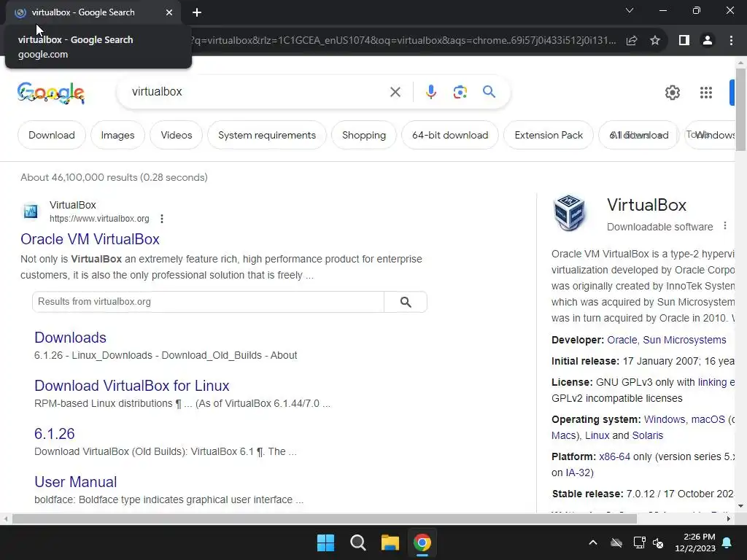747x560 pixels.
Task: Open the Windows operating system link
Action: (x=665, y=419)
